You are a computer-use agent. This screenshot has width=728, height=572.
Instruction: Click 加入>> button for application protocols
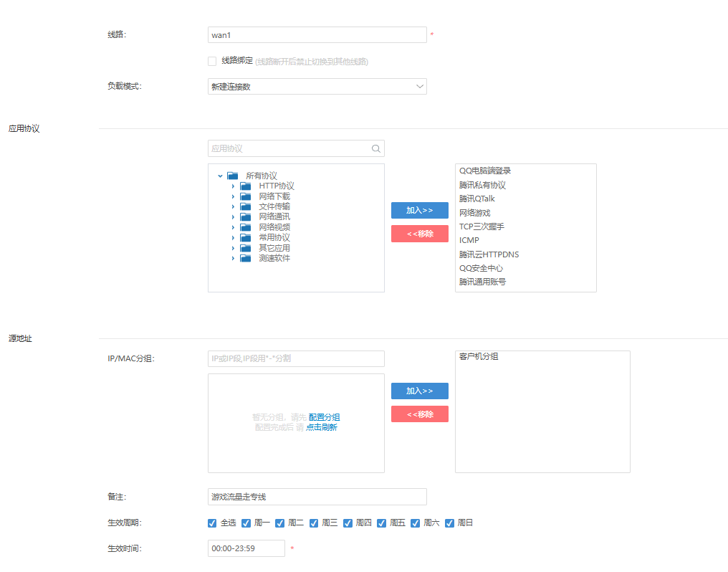click(420, 210)
